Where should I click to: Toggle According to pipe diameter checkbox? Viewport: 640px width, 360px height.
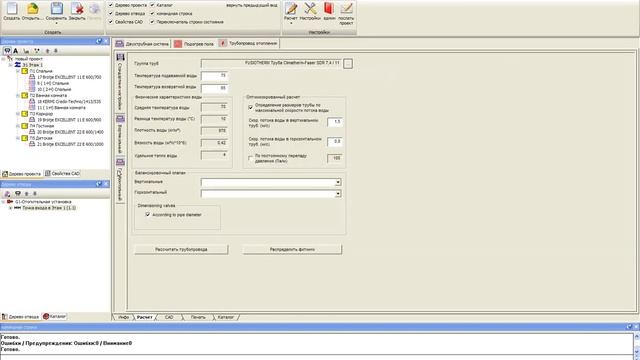click(148, 214)
